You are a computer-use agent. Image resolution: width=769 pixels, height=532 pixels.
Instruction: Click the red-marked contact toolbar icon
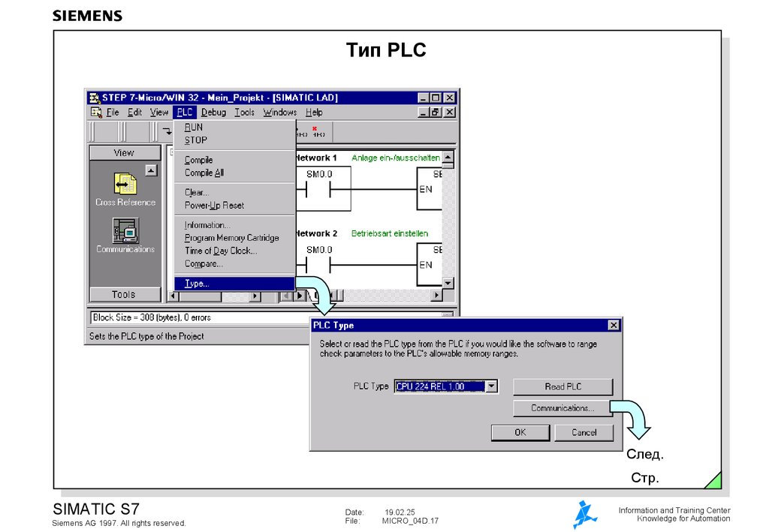click(318, 132)
